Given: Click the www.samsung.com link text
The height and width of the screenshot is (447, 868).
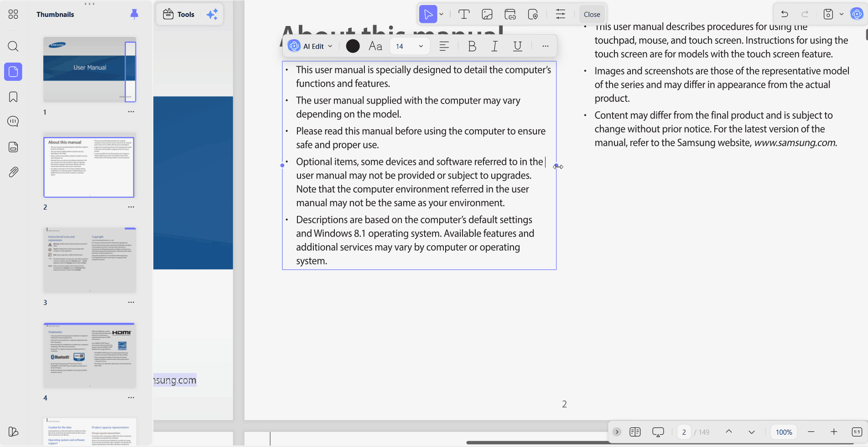Looking at the screenshot, I should (x=795, y=143).
